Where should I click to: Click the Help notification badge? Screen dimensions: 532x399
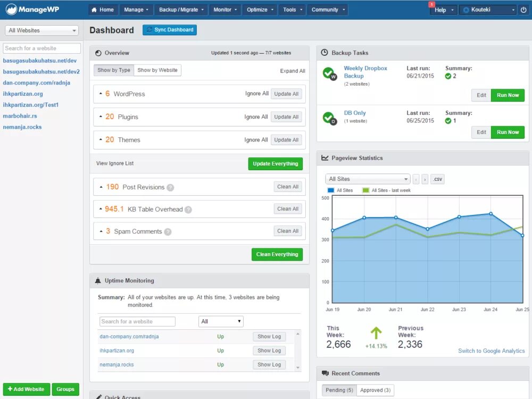(431, 4)
